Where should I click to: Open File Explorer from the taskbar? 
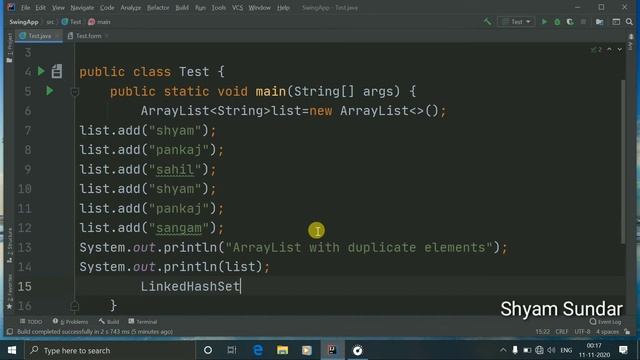click(282, 350)
